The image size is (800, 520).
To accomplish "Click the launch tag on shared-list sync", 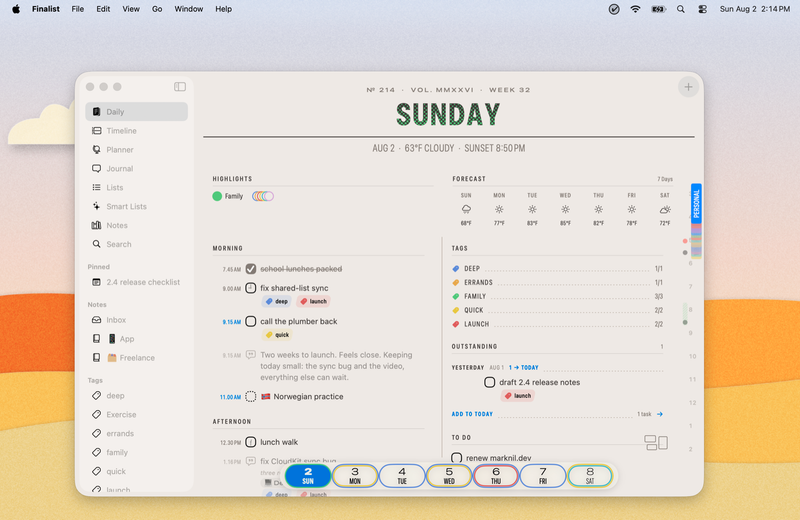I will [314, 302].
